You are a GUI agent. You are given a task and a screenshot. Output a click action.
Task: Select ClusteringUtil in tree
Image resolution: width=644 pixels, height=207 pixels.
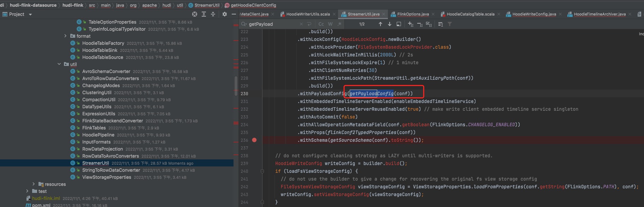pos(96,92)
